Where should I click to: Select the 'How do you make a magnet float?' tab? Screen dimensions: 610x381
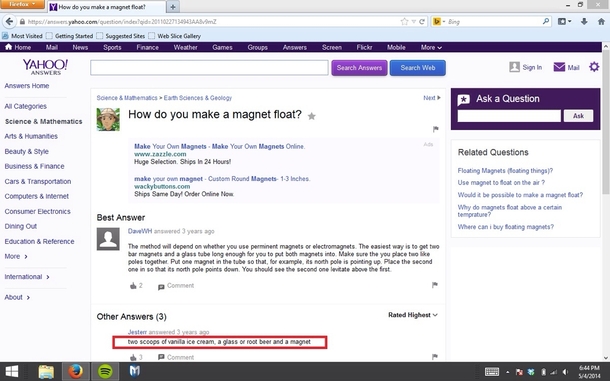pyautogui.click(x=106, y=7)
